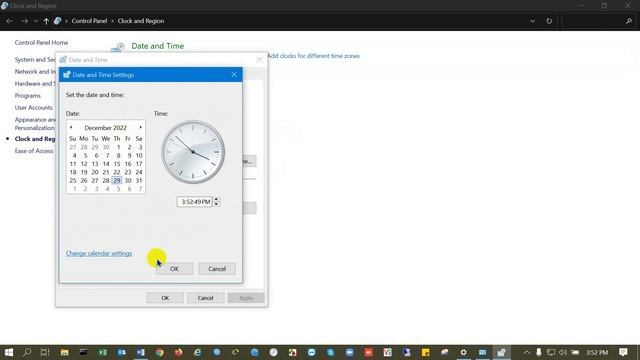Refresh the Control Panel view
Screen dimensions: 640x360
(549, 21)
